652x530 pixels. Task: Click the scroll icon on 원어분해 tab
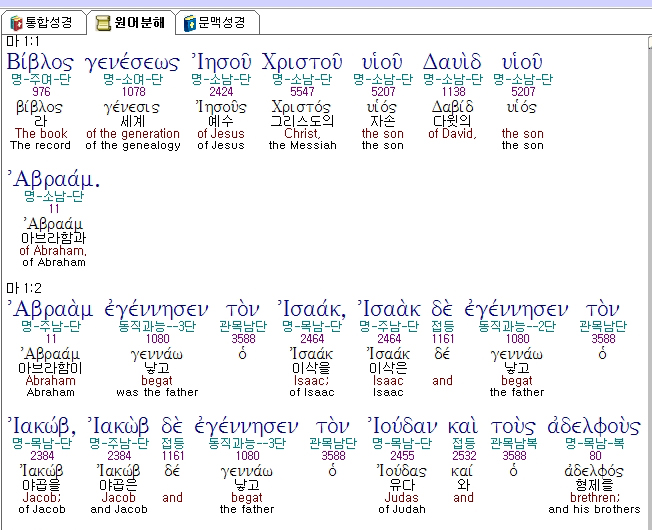click(104, 22)
